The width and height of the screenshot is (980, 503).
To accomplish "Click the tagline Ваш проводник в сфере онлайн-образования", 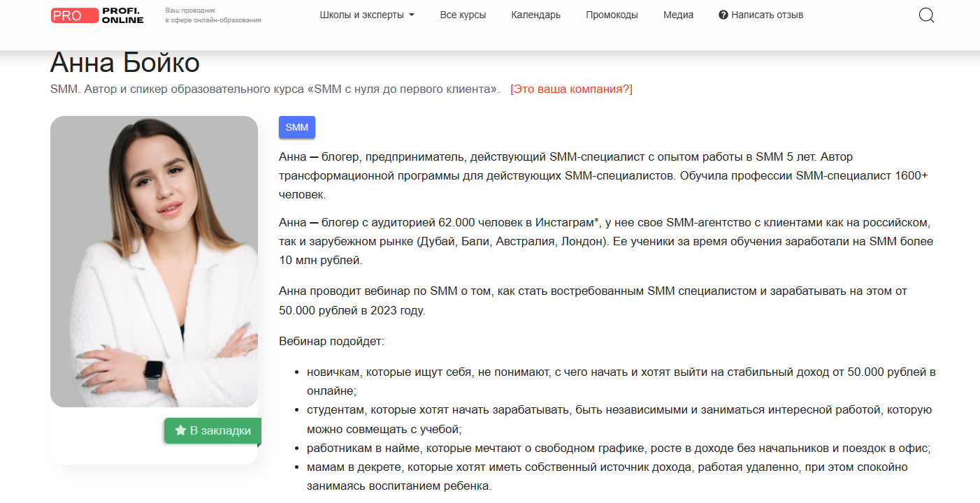I will point(211,15).
